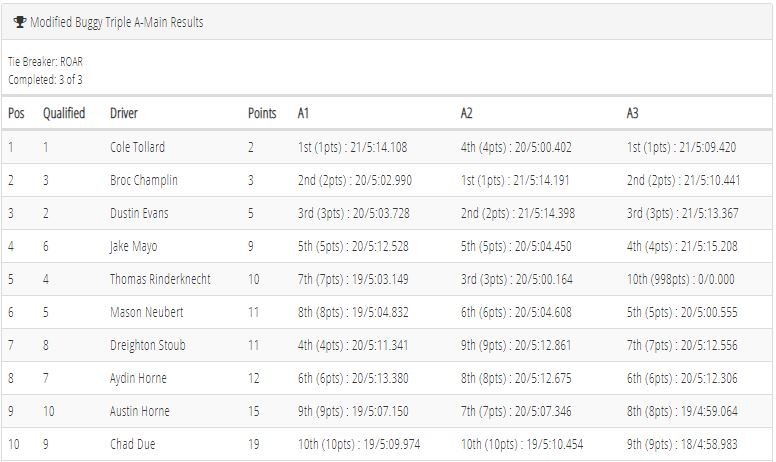Select driver Thomas Rinderknecht
Viewport: 776px width, 462px height.
[x=160, y=279]
